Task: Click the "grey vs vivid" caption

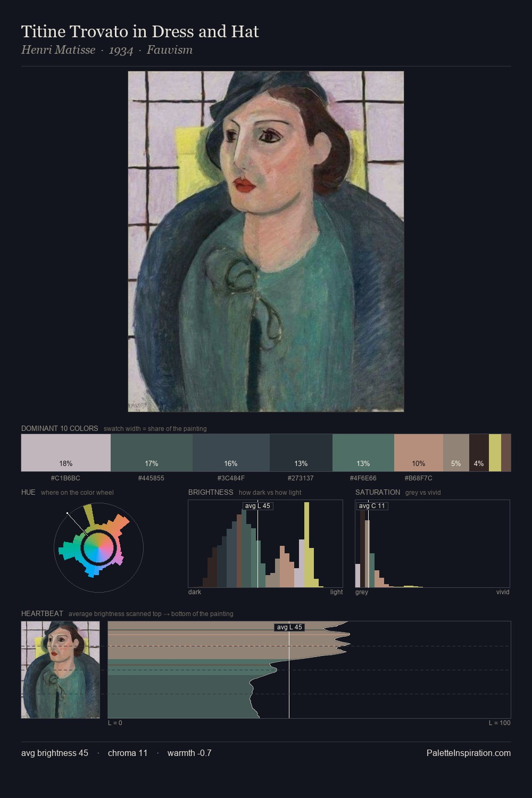Action: coord(423,493)
